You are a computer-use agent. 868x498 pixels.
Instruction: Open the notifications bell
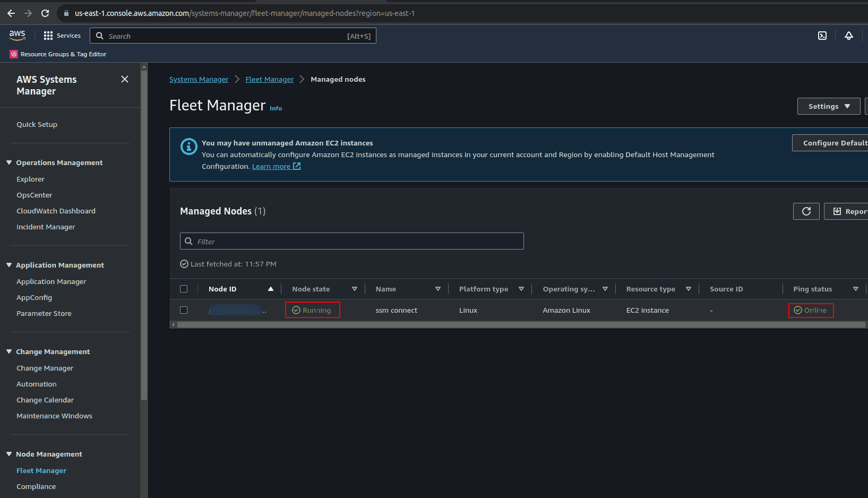pos(849,36)
